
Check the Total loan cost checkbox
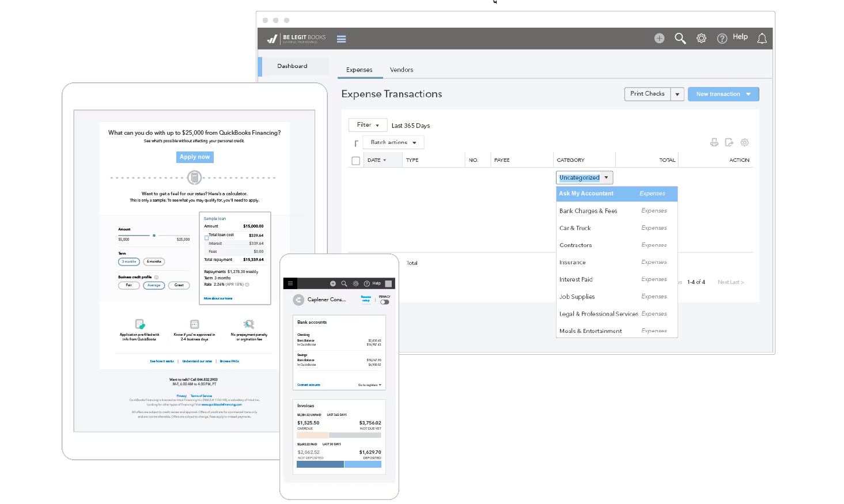point(206,237)
